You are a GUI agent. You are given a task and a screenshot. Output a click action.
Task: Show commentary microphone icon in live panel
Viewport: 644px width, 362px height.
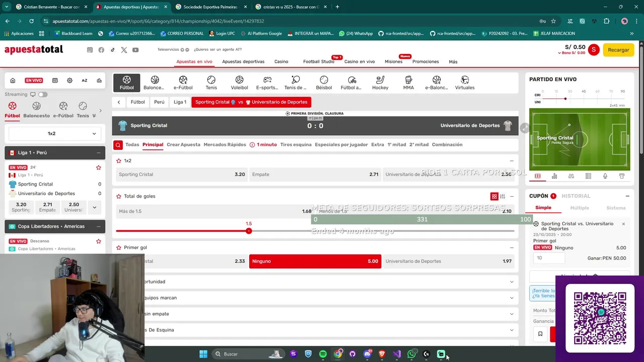point(605,176)
